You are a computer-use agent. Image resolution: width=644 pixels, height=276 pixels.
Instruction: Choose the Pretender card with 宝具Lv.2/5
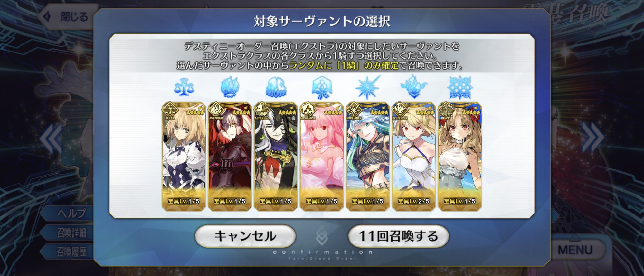414,157
